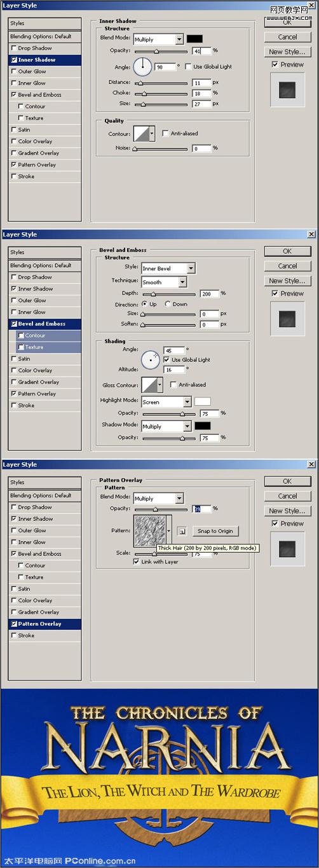Click the Inner Shadow Opacity slider
The image size is (319, 868).
pos(159,51)
